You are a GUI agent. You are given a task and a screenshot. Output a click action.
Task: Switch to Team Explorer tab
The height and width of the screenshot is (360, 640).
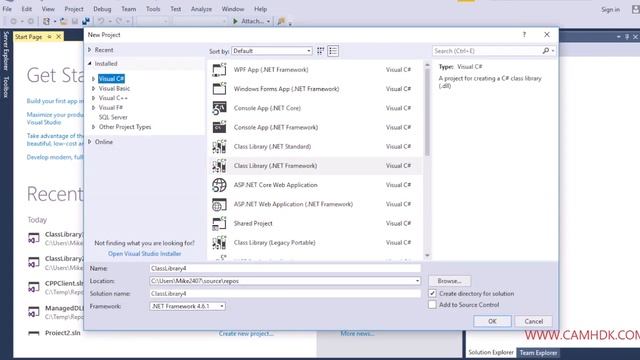click(x=538, y=353)
